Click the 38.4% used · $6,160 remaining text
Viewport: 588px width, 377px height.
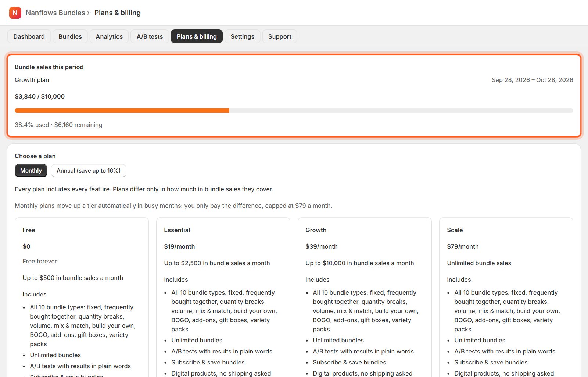[x=58, y=125]
